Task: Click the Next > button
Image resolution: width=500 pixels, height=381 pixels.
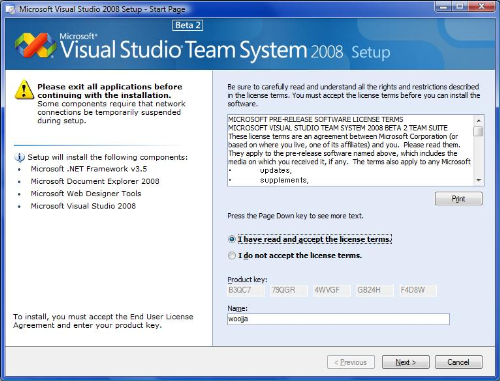Action: tap(406, 362)
